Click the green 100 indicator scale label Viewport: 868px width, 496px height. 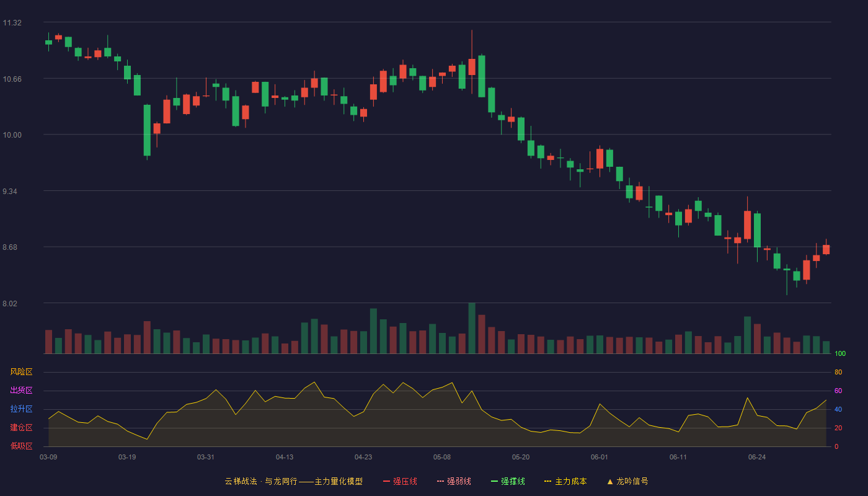(x=840, y=354)
